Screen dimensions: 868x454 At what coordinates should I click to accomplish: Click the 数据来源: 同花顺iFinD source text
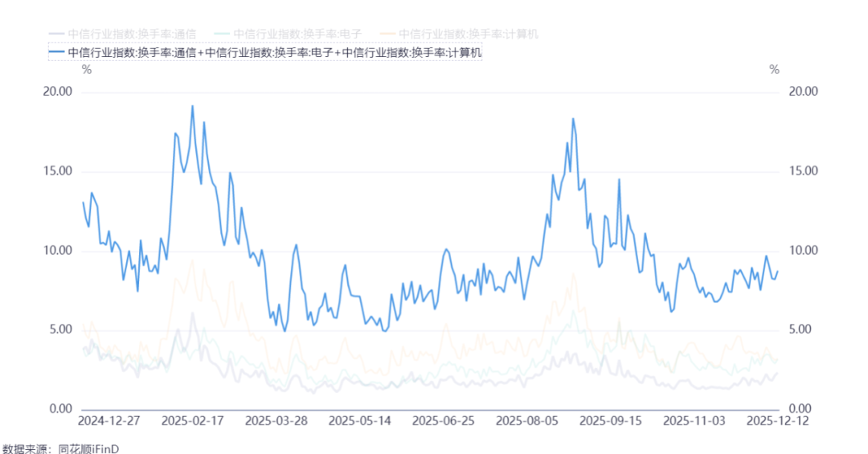(60, 448)
